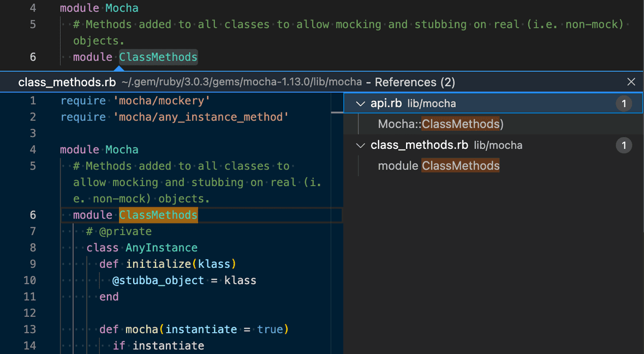This screenshot has height=354, width=644.
Task: Click the api.rb file name in references
Action: pos(386,104)
